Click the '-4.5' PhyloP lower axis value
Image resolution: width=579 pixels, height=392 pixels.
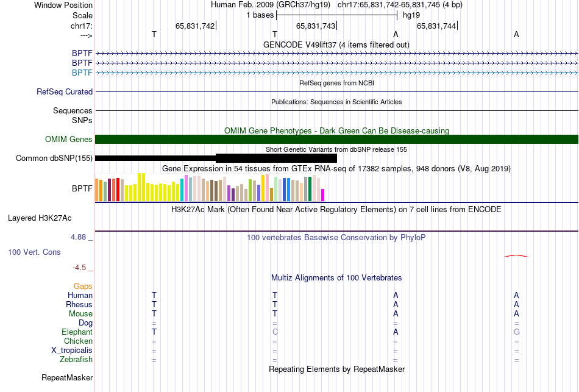coord(79,268)
